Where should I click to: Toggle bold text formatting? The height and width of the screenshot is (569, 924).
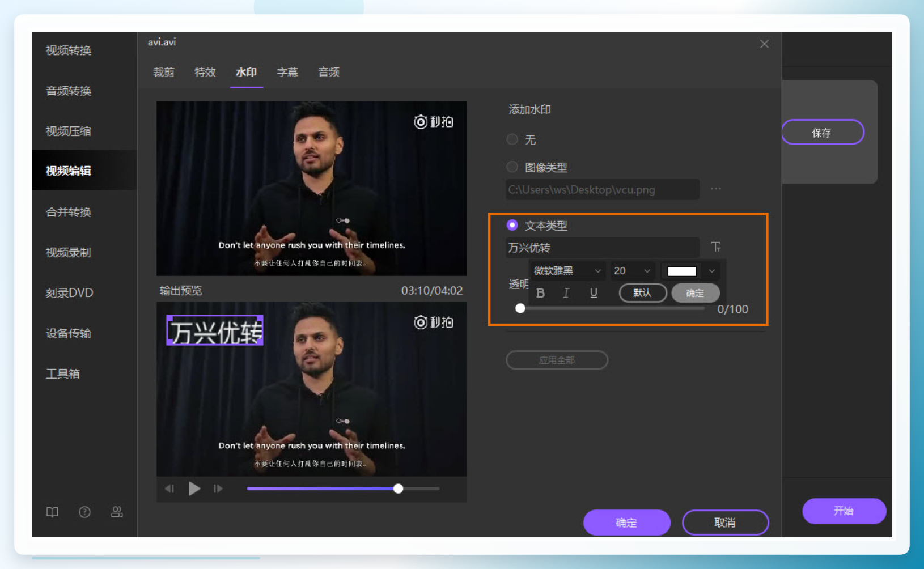click(540, 293)
